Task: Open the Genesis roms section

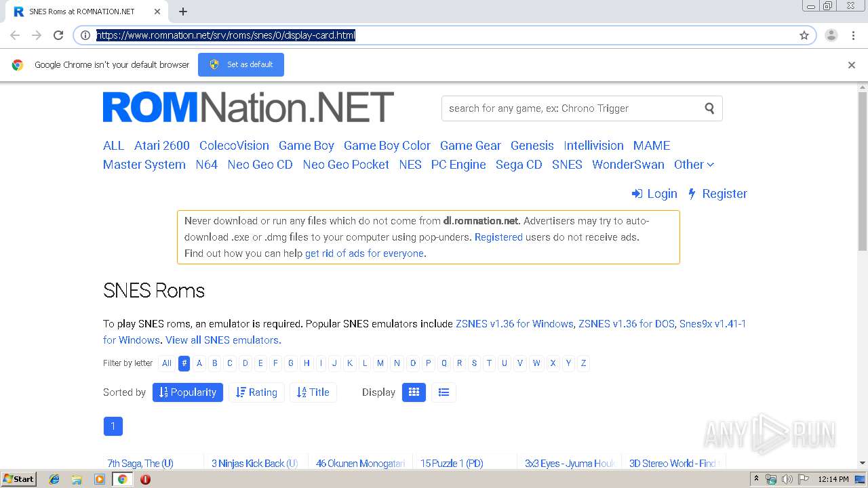Action: coord(532,146)
